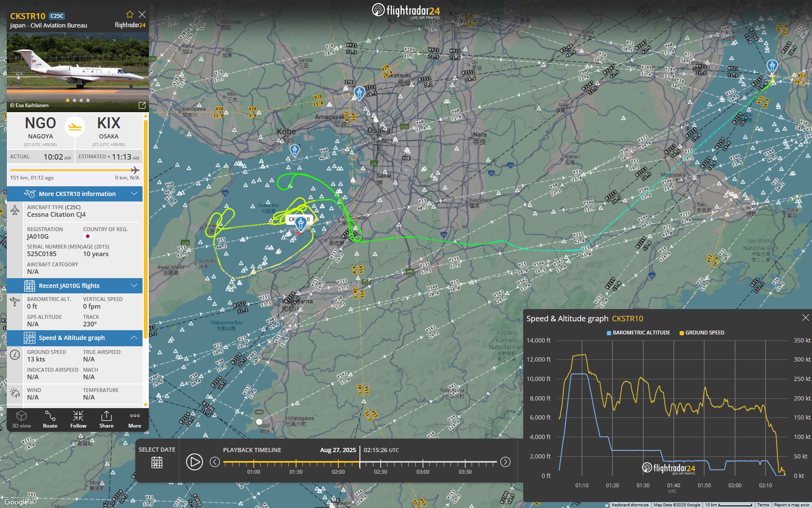This screenshot has width=812, height=508.
Task: Click 02:30 on the playback timeline
Action: 380,472
